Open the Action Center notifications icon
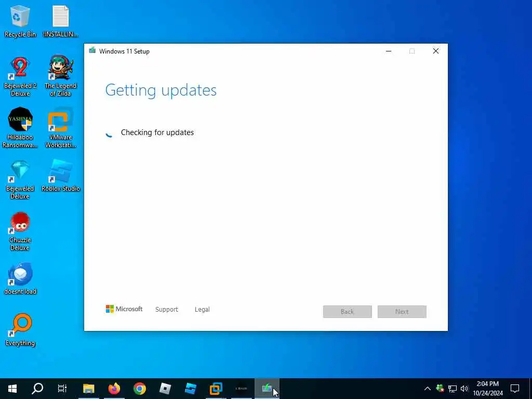This screenshot has width=532, height=399. coord(515,389)
